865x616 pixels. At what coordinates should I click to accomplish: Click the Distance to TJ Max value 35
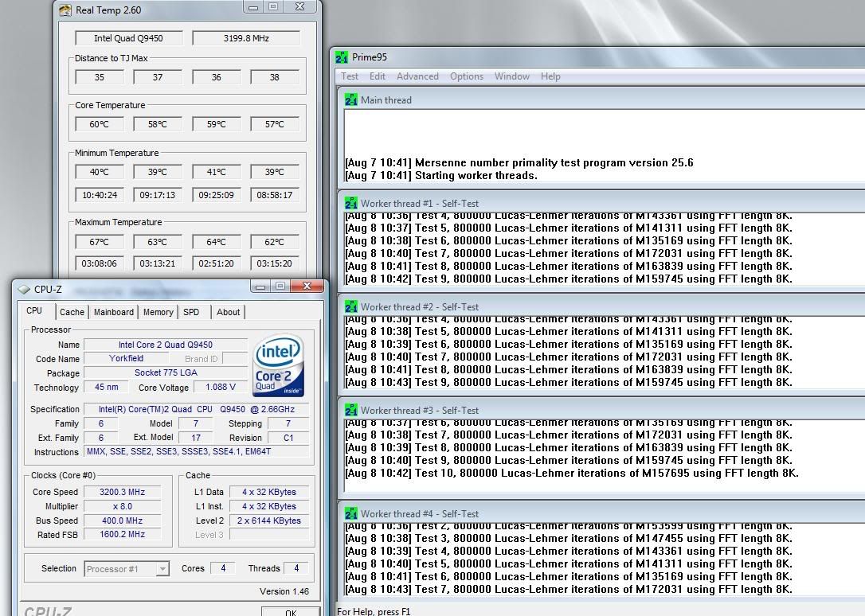(100, 77)
